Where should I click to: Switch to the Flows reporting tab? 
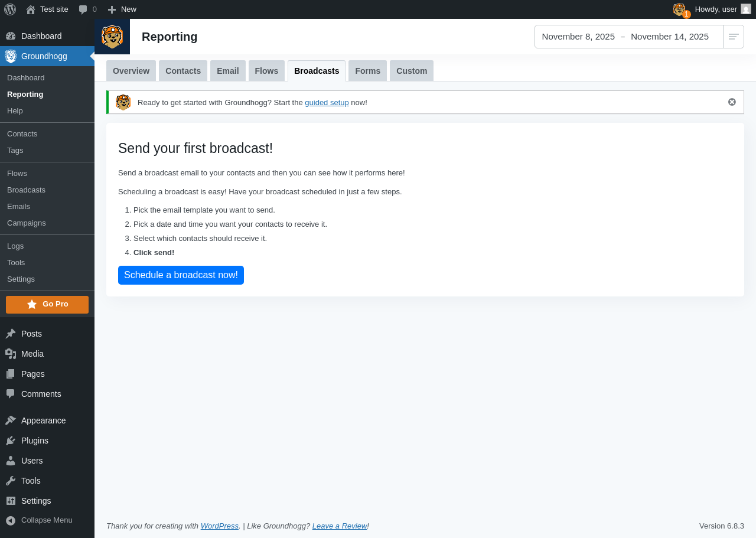(x=266, y=71)
